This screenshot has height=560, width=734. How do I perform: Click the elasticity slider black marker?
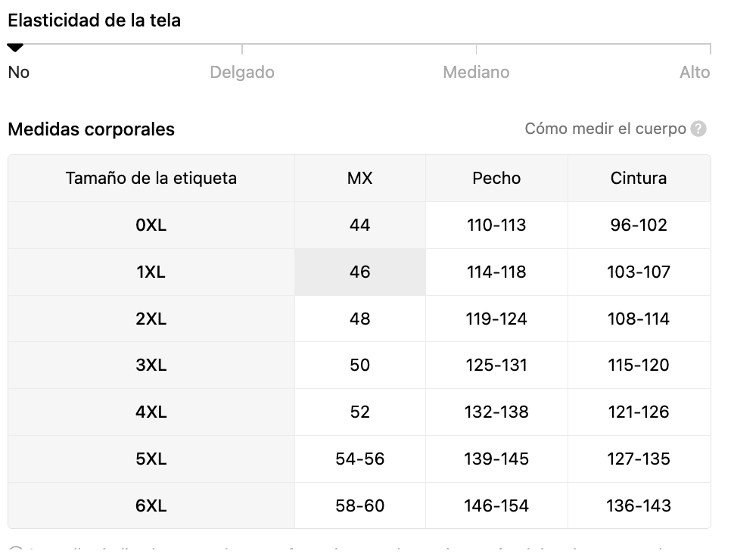click(x=15, y=48)
